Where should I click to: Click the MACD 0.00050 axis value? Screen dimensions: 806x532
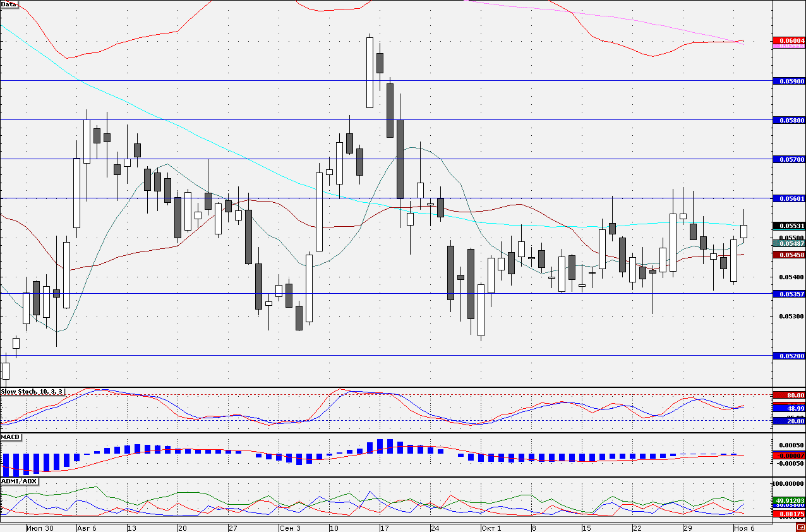coord(790,445)
